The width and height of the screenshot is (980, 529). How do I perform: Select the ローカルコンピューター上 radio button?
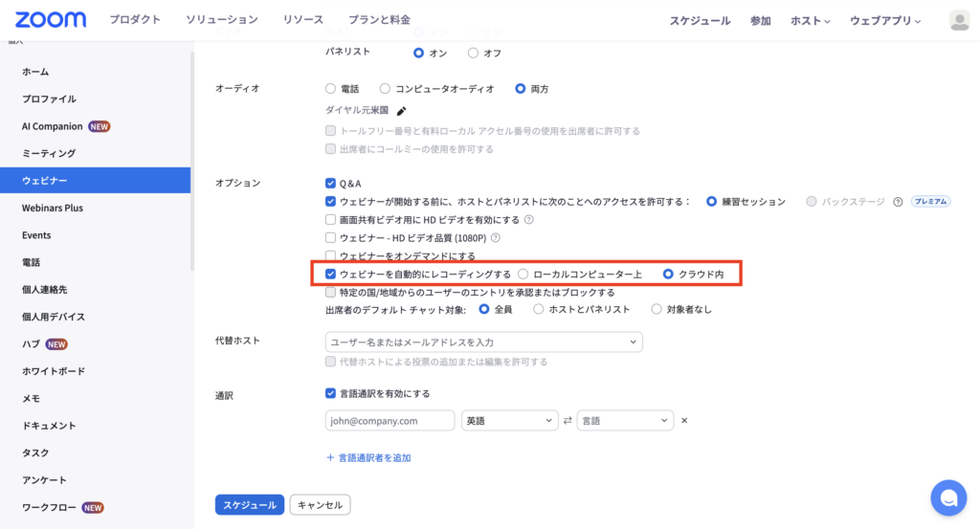[523, 275]
